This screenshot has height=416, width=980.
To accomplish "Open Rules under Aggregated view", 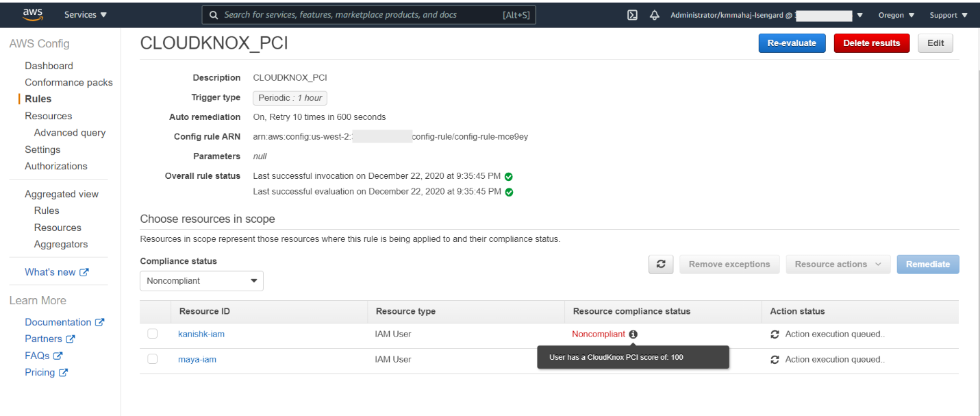I will click(x=47, y=210).
